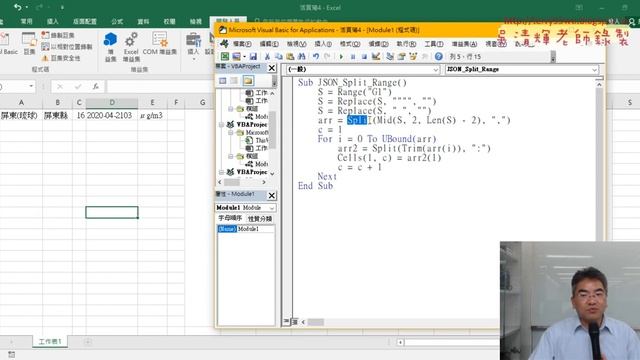Open the Insert UserForm dropdown arrow

pyautogui.click(x=244, y=57)
